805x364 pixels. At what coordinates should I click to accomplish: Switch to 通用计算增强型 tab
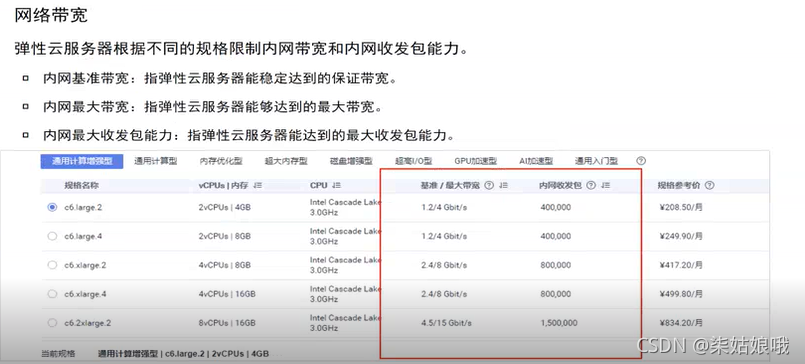point(82,161)
